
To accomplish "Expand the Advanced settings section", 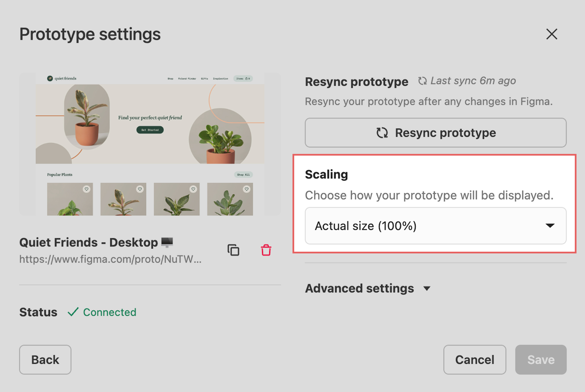I will pyautogui.click(x=368, y=288).
